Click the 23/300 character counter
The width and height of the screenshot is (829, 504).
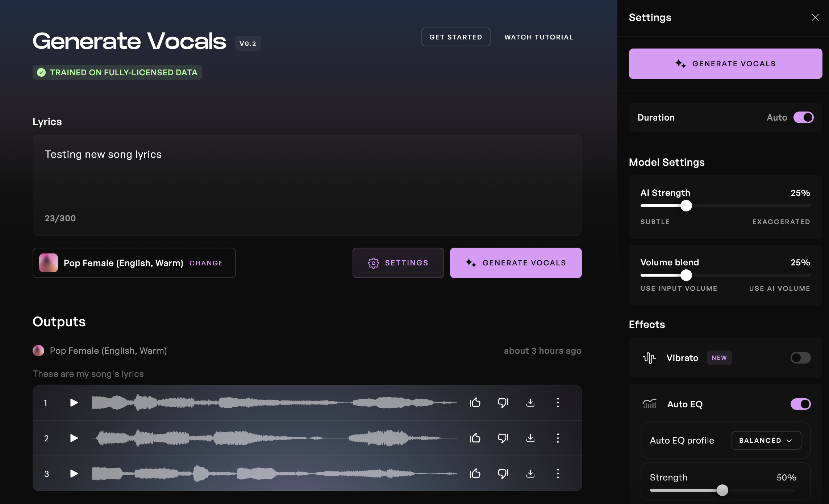coord(60,218)
